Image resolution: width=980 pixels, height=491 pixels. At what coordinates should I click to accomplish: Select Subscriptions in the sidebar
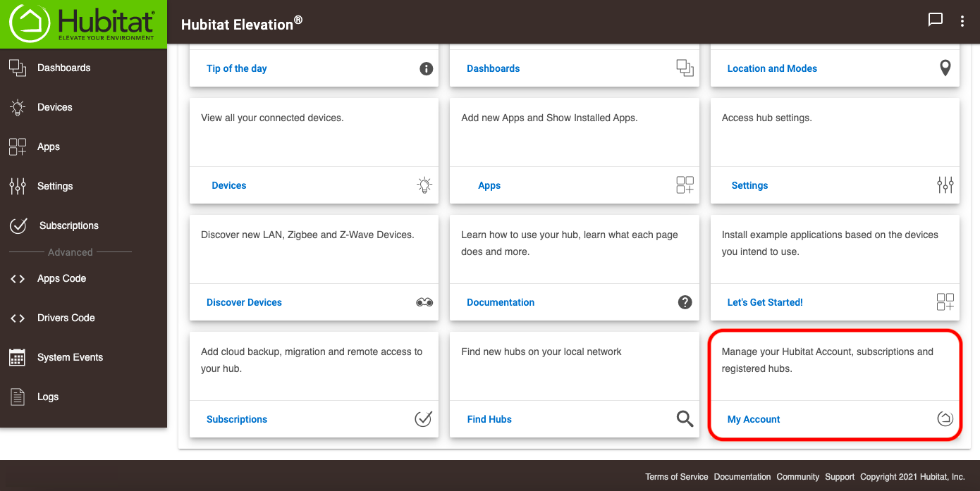coord(69,225)
